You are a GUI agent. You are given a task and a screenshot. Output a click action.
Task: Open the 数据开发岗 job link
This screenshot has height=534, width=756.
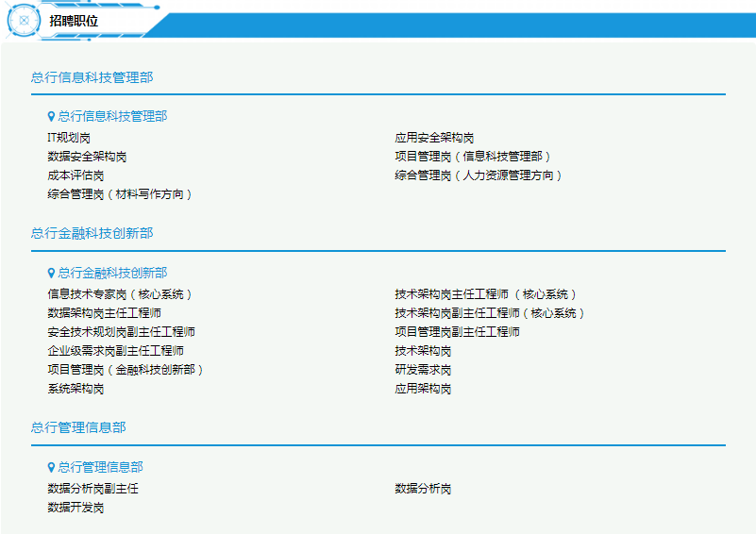tap(76, 508)
